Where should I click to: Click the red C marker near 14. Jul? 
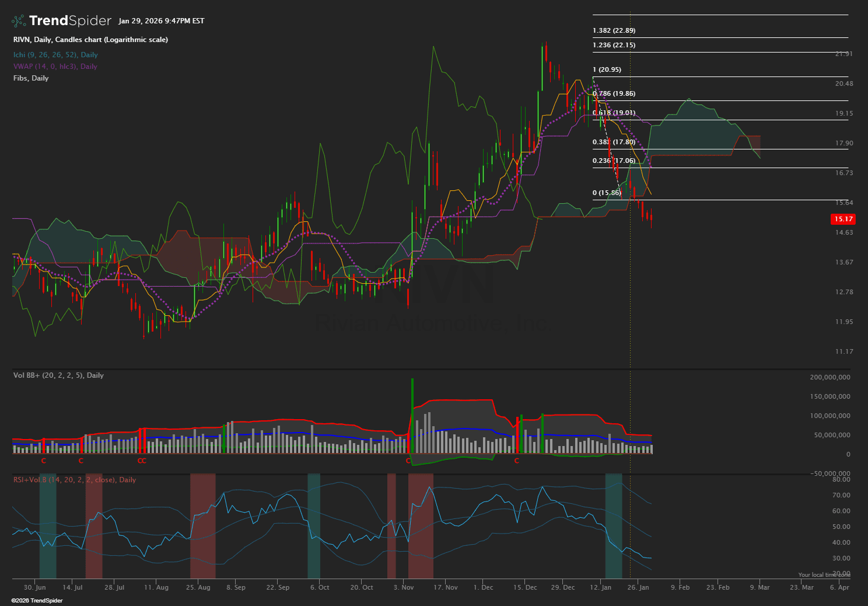point(81,461)
